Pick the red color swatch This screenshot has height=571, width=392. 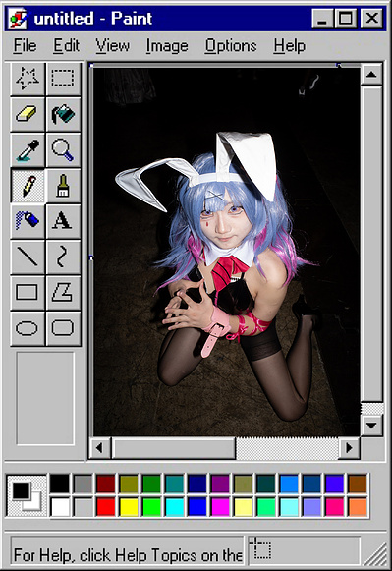click(x=105, y=506)
